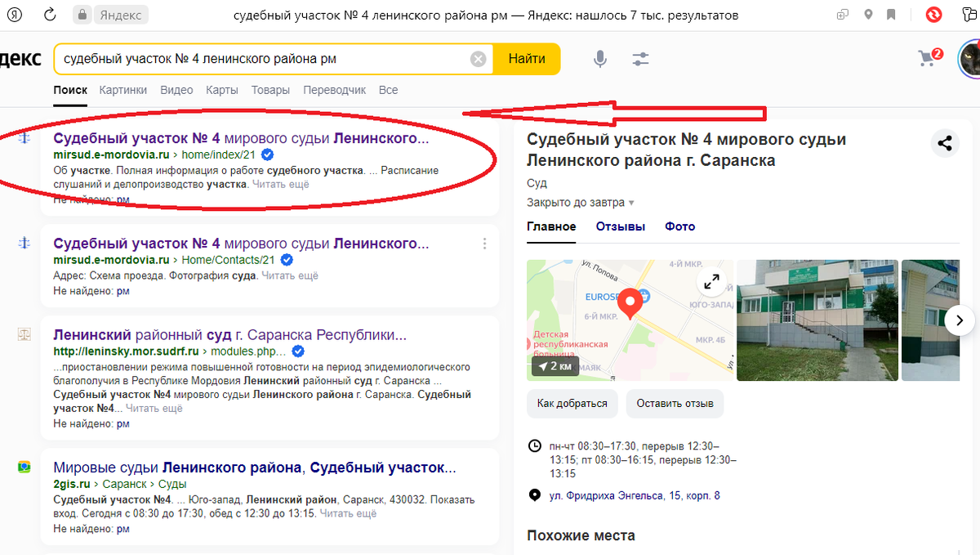Open the Отзывы tab of the business card

tap(620, 226)
